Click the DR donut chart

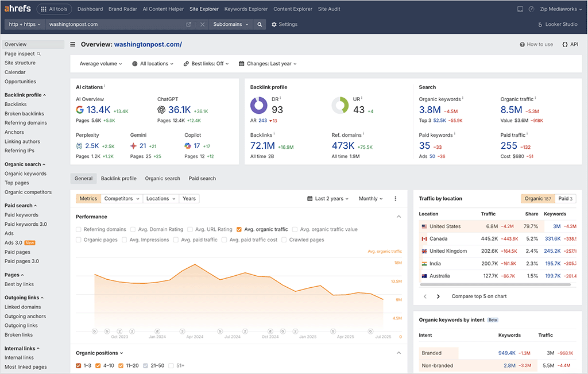click(259, 105)
